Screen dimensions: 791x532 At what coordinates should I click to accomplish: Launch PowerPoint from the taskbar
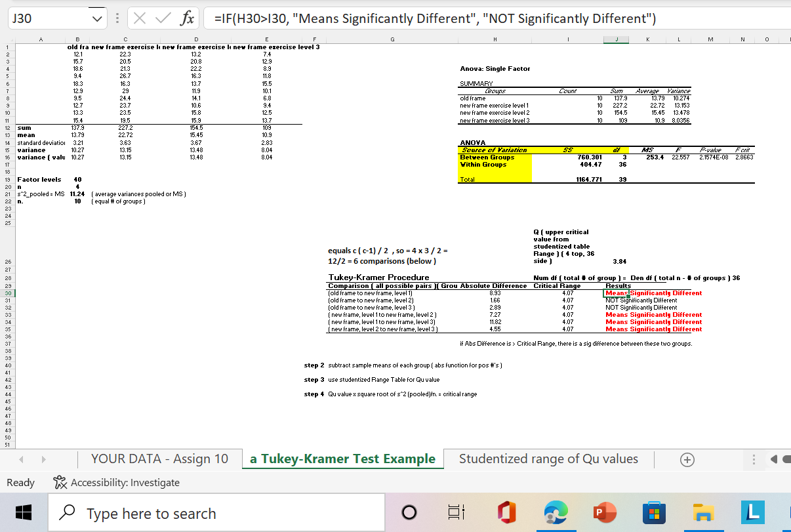604,511
